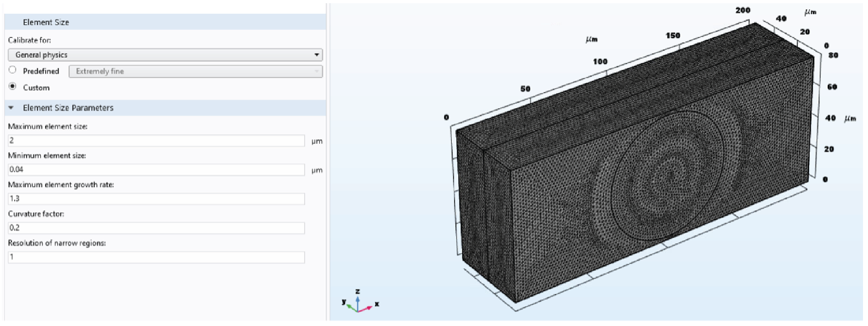This screenshot has height=326, width=868.
Task: Click the Minimum element size field
Action: click(x=156, y=170)
